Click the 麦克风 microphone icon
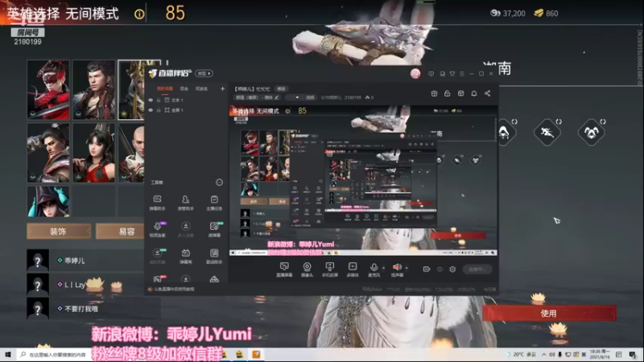The width and height of the screenshot is (644, 362). point(374,269)
